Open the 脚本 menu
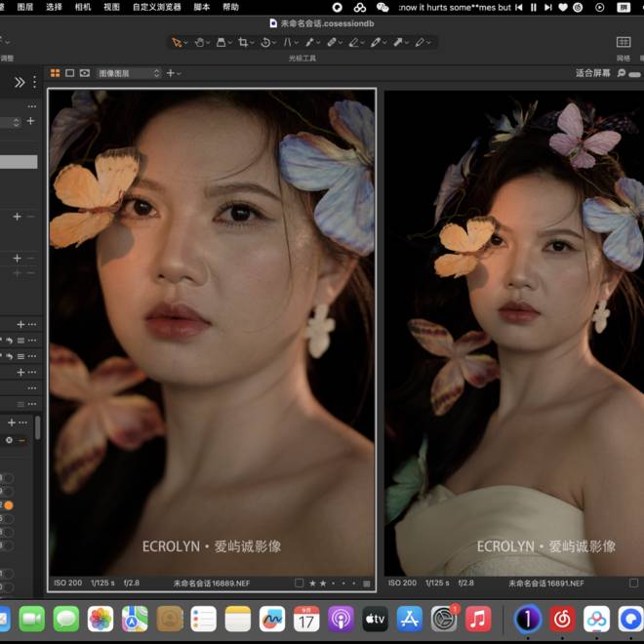 pos(201,7)
